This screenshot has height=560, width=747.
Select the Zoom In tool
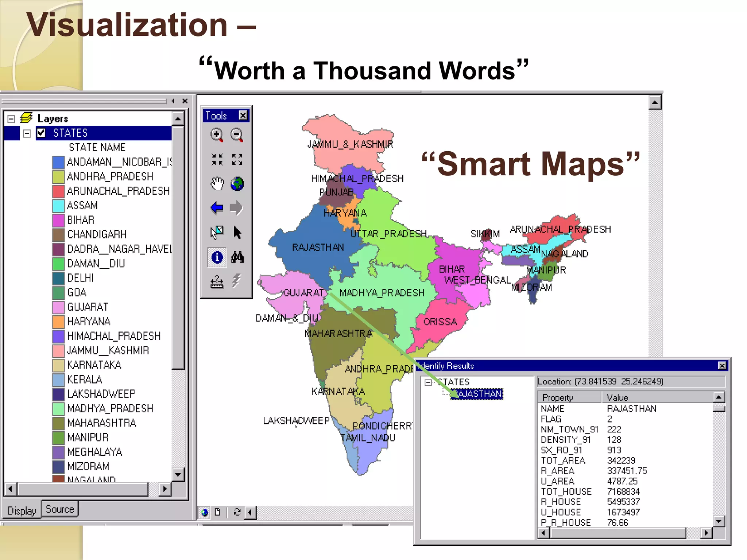click(x=217, y=135)
